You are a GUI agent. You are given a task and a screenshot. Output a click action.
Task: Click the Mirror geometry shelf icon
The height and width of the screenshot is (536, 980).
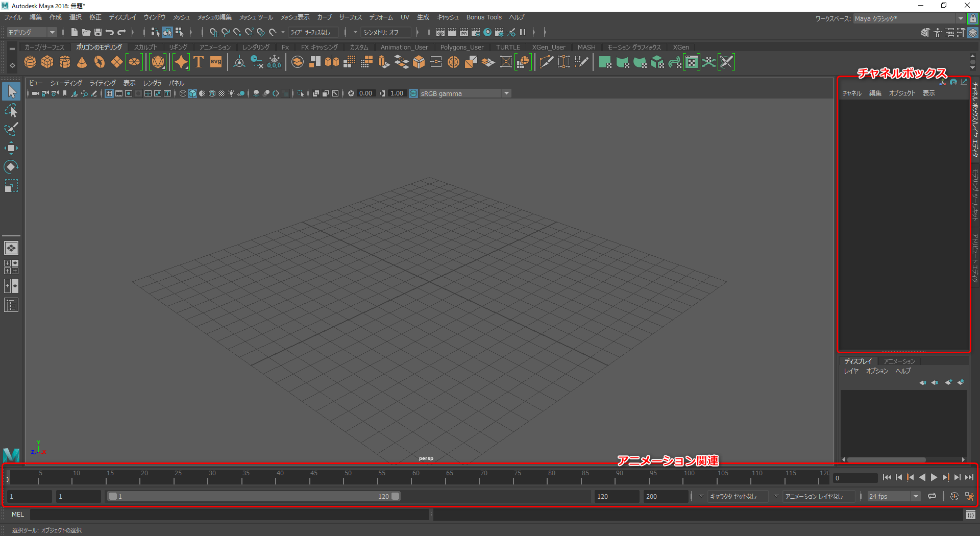click(x=332, y=62)
